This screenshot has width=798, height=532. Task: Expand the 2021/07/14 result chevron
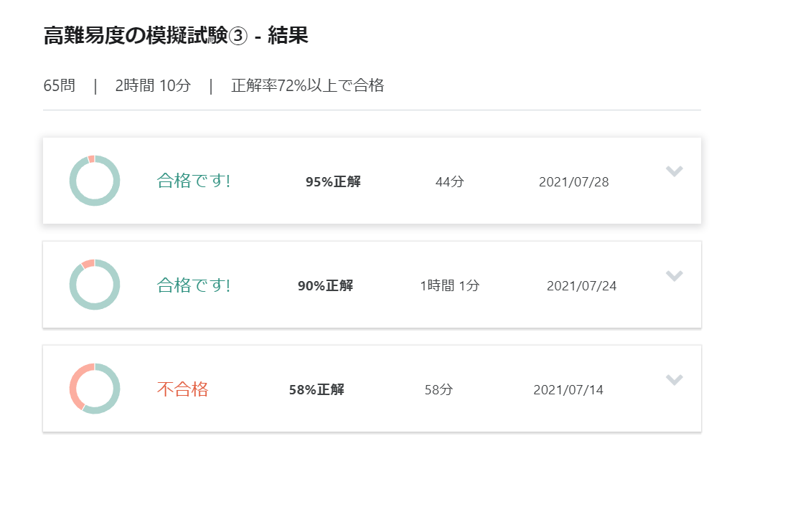point(675,380)
